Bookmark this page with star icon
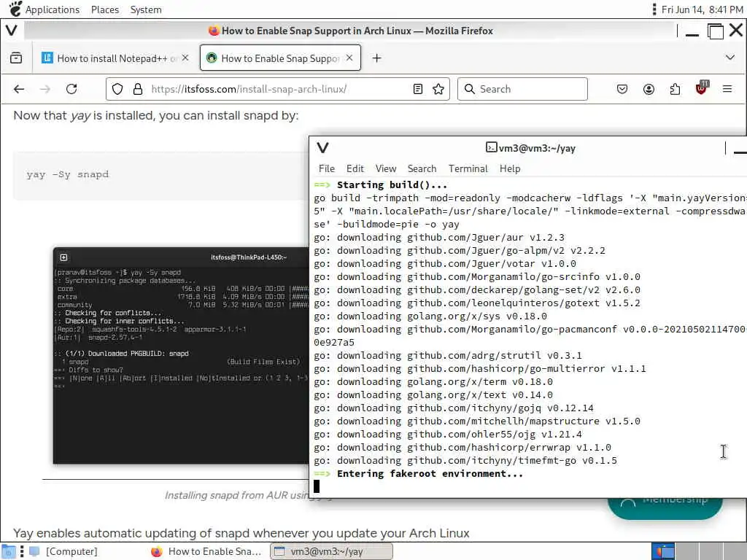 tap(438, 89)
